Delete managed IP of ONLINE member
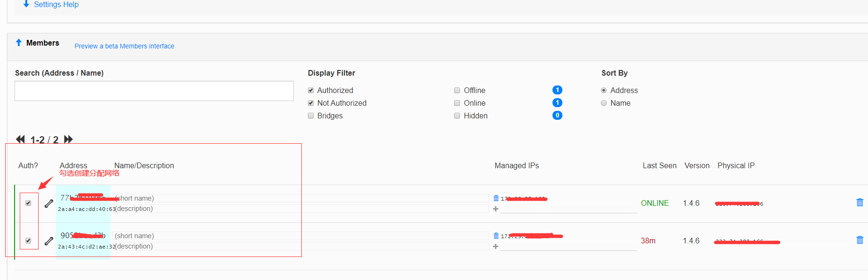Viewport: 868px width, 280px height. tap(496, 198)
